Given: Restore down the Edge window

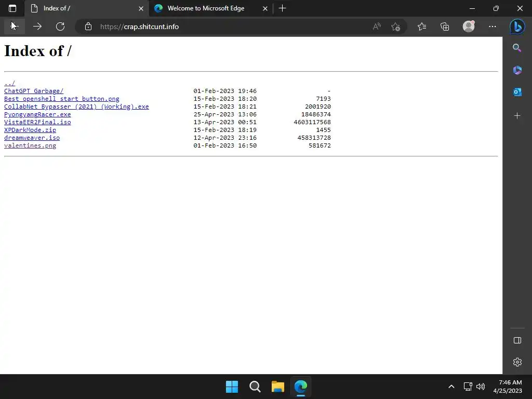Looking at the screenshot, I should (496, 8).
